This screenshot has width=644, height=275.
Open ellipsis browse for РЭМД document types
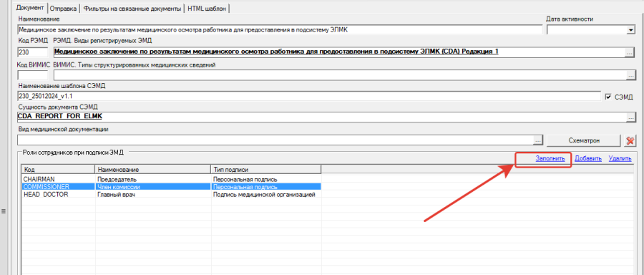[629, 52]
